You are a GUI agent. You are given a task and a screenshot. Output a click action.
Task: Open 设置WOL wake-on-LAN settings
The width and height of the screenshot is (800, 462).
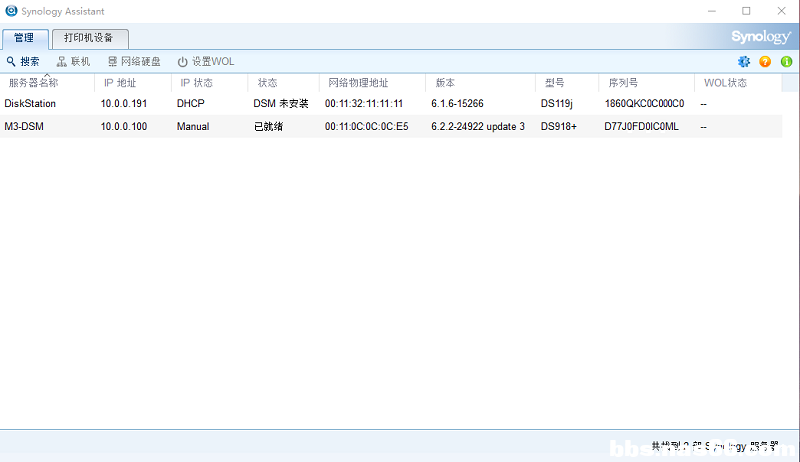click(x=206, y=62)
